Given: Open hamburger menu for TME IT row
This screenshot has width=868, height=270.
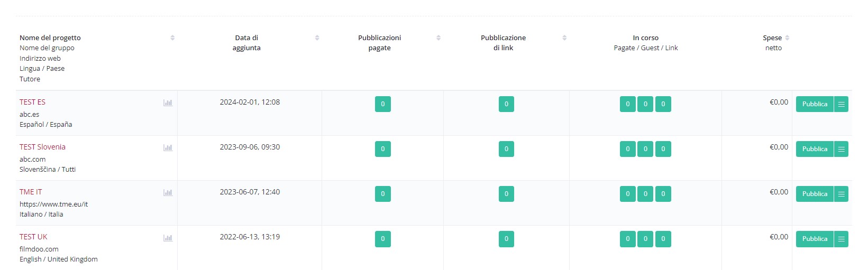Looking at the screenshot, I should pos(841,194).
